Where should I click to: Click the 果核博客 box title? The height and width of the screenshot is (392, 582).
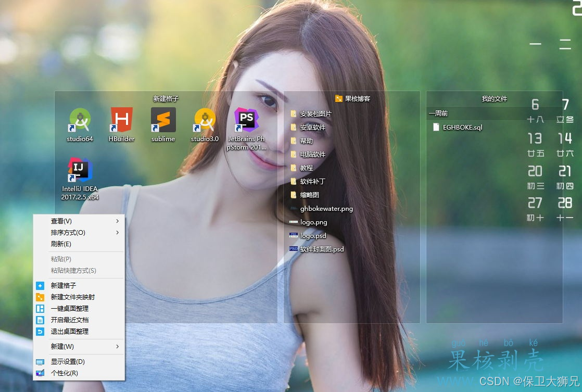358,98
